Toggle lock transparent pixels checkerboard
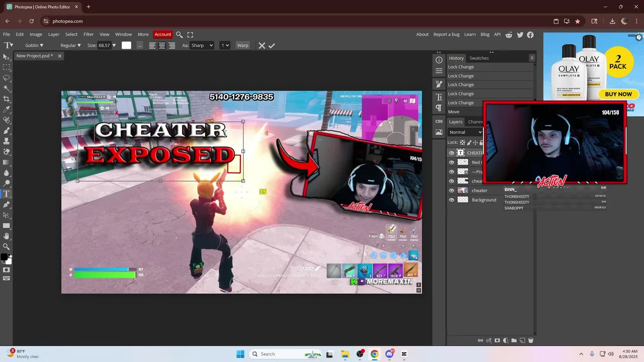This screenshot has height=362, width=644. click(x=462, y=142)
